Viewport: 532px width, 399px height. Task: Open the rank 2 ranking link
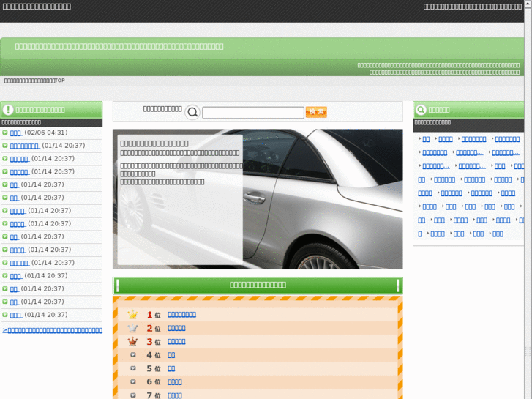(x=176, y=328)
